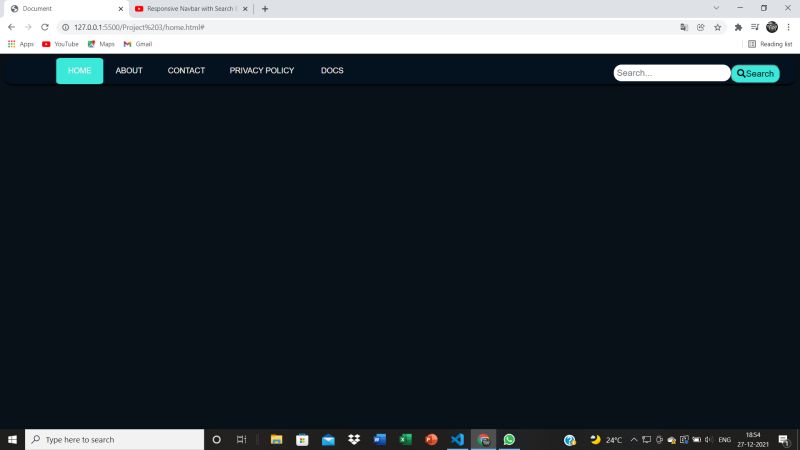Image resolution: width=800 pixels, height=450 pixels.
Task: Open the notification center icon
Action: click(x=784, y=439)
